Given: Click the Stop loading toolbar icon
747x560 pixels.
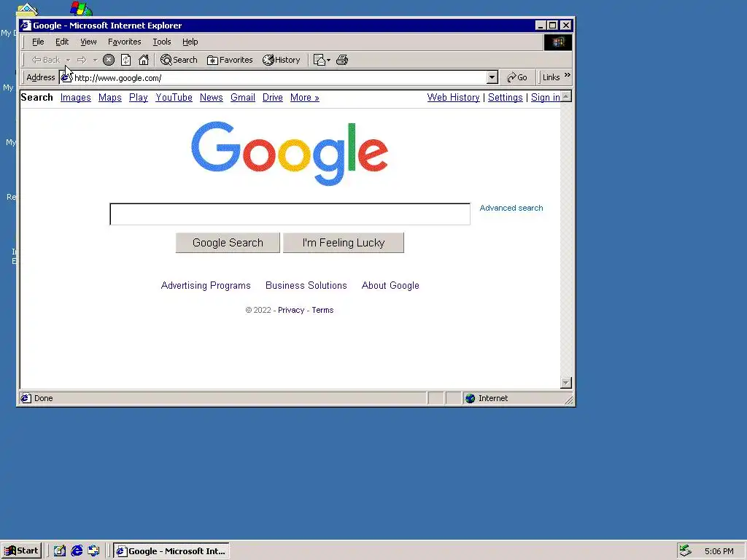Looking at the screenshot, I should pyautogui.click(x=109, y=60).
